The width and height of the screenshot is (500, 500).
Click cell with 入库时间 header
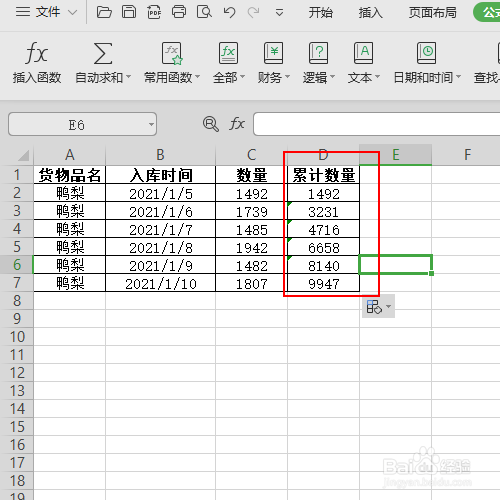click(x=160, y=175)
